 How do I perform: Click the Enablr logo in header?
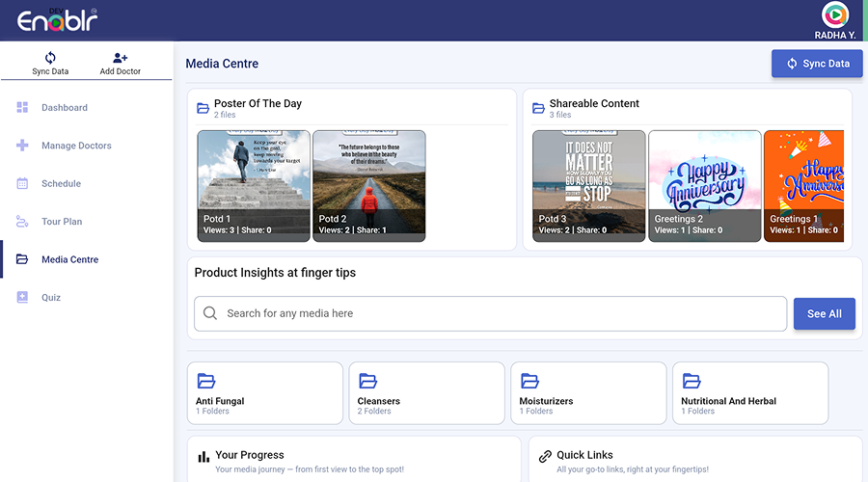[x=57, y=19]
